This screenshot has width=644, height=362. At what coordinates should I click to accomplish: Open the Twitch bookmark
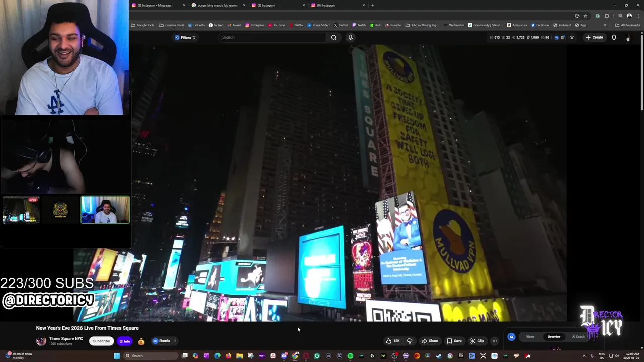click(360, 25)
